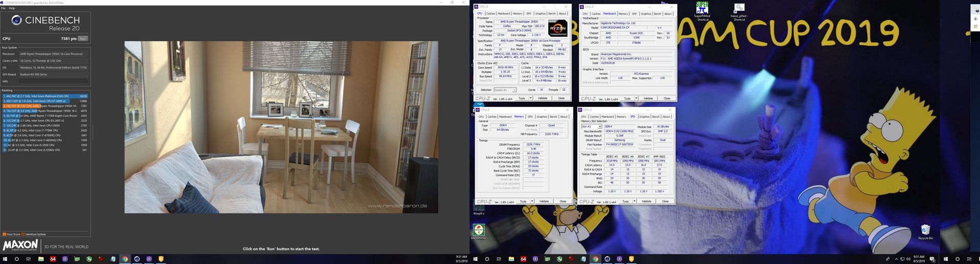Open the Action Center notifications icon
Viewport: 980px width, 264px height.
(932, 259)
